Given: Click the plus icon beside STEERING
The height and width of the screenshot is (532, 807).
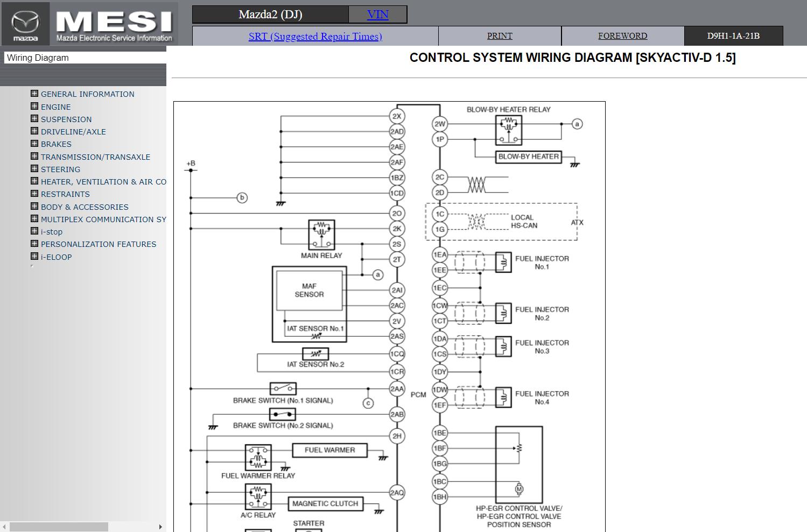Looking at the screenshot, I should 34,168.
